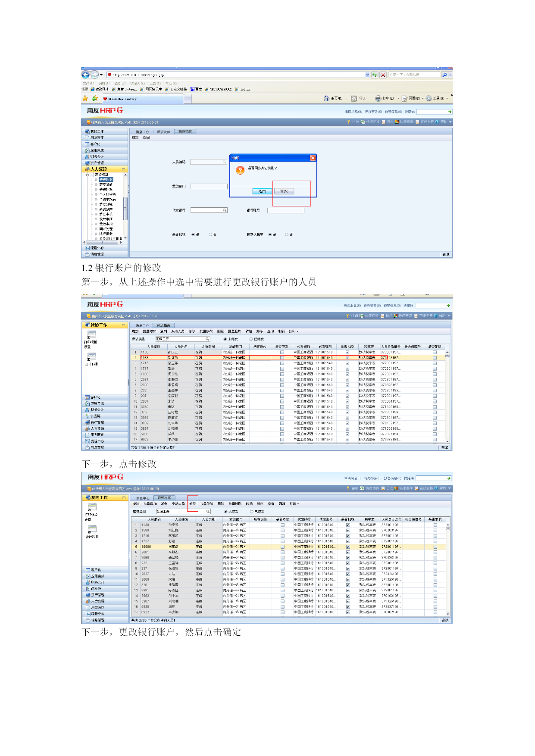This screenshot has width=535, height=756.
Task: Select 是 radio for 按默认税率
Action: point(270,234)
